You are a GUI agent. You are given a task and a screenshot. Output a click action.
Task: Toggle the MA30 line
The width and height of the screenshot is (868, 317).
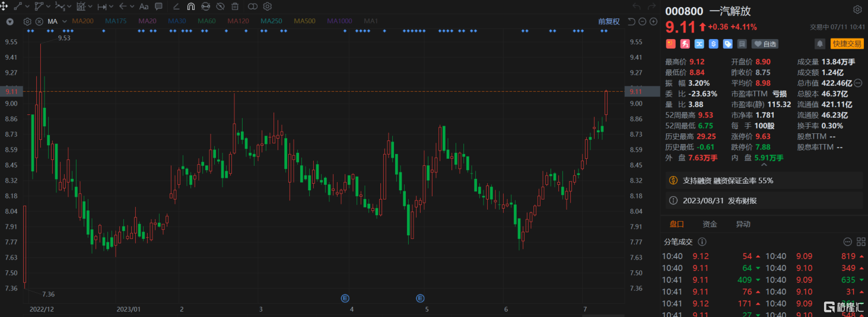click(177, 21)
